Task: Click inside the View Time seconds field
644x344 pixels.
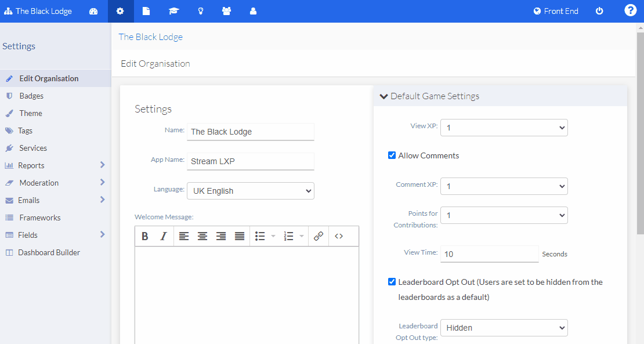Action: (489, 254)
